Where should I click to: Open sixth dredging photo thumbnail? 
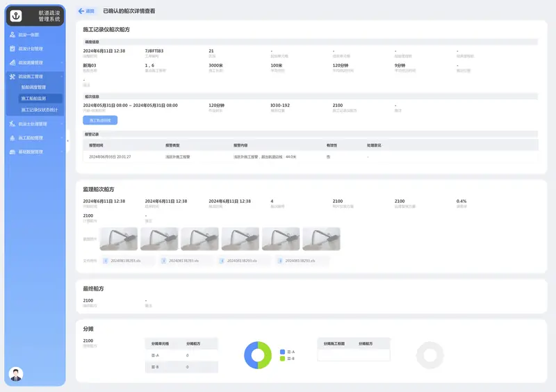pos(321,239)
